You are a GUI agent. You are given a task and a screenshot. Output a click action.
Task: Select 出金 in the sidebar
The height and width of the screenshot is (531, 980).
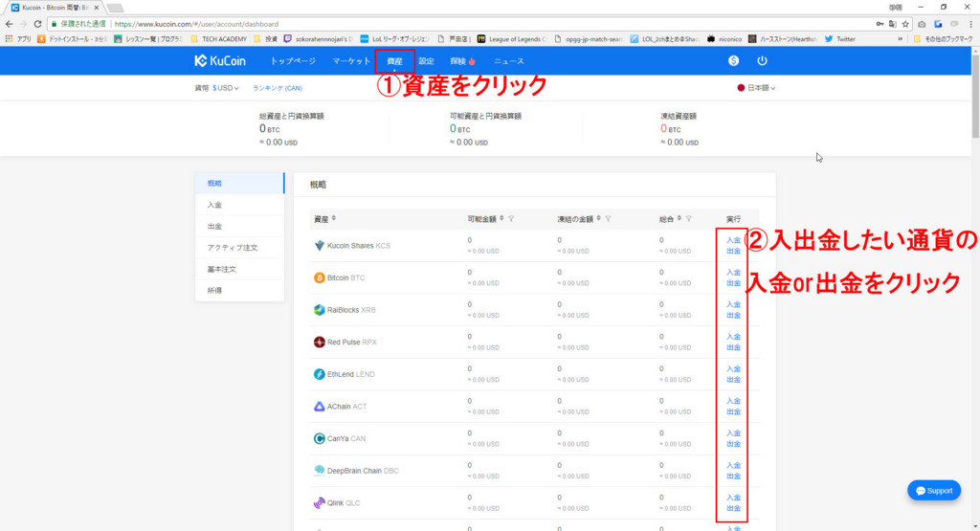click(240, 226)
